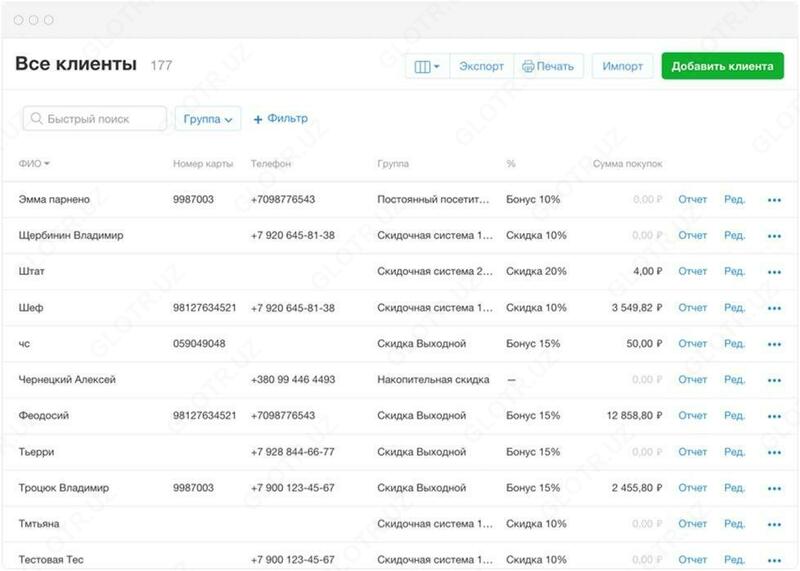Edit Тьерри via Ред.

734,452
